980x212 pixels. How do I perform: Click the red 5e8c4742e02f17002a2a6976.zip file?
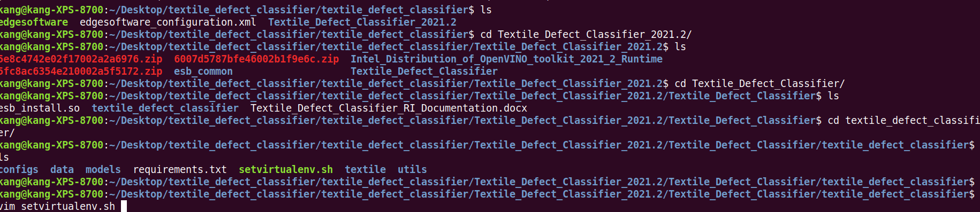click(81, 59)
